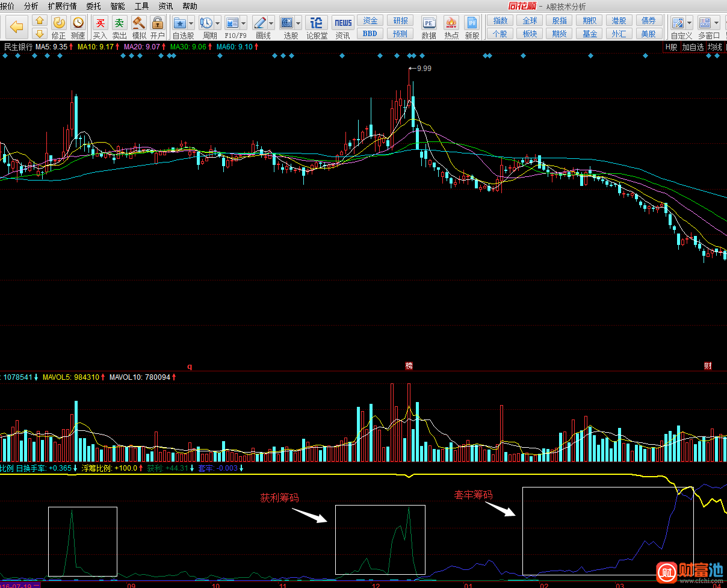
Task: Expand the 周期 period dropdown arrow
Action: point(217,23)
